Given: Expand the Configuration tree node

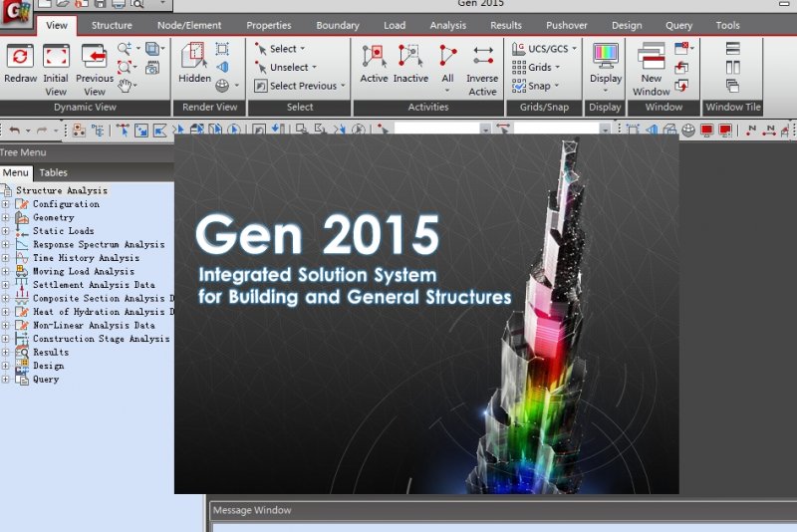Looking at the screenshot, I should (5, 204).
